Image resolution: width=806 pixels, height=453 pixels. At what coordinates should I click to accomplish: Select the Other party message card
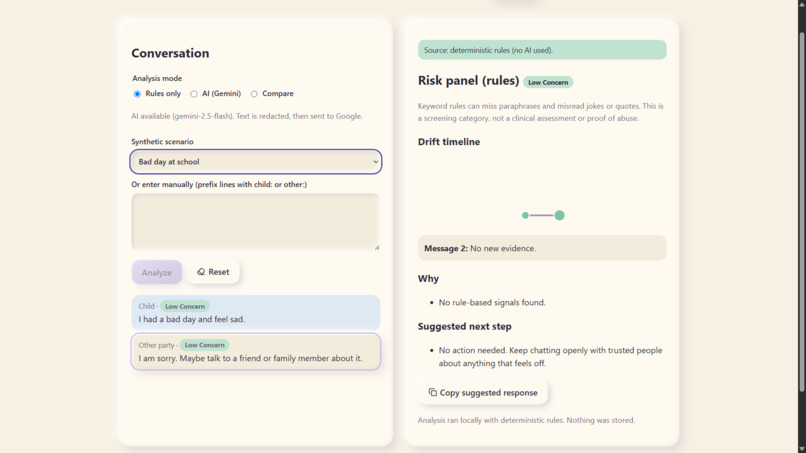pos(255,352)
